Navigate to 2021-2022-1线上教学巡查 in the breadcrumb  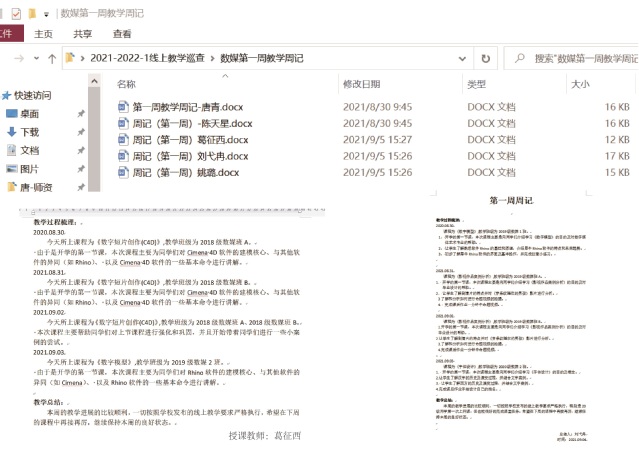click(x=147, y=59)
